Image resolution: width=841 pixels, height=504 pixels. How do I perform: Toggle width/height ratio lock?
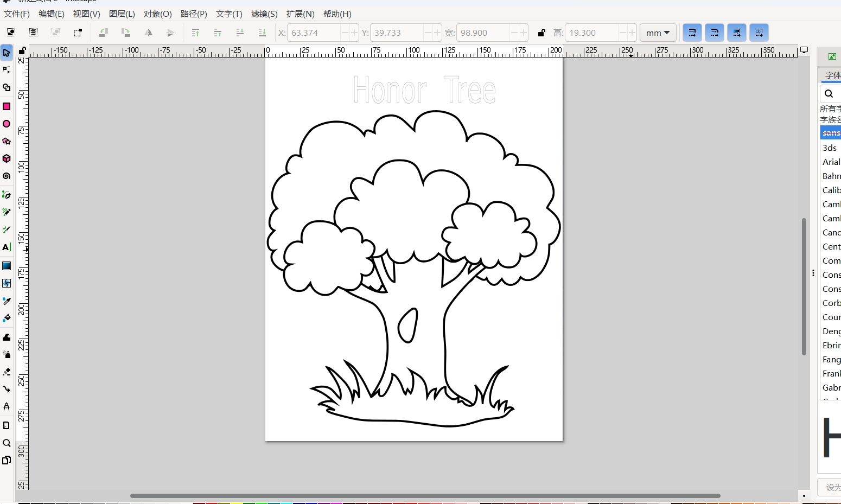[541, 33]
